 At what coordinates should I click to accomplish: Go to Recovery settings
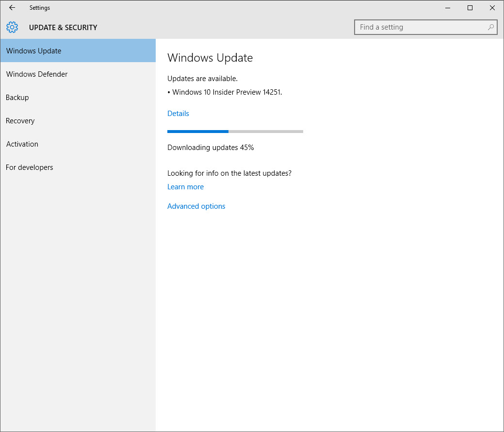pyautogui.click(x=78, y=121)
